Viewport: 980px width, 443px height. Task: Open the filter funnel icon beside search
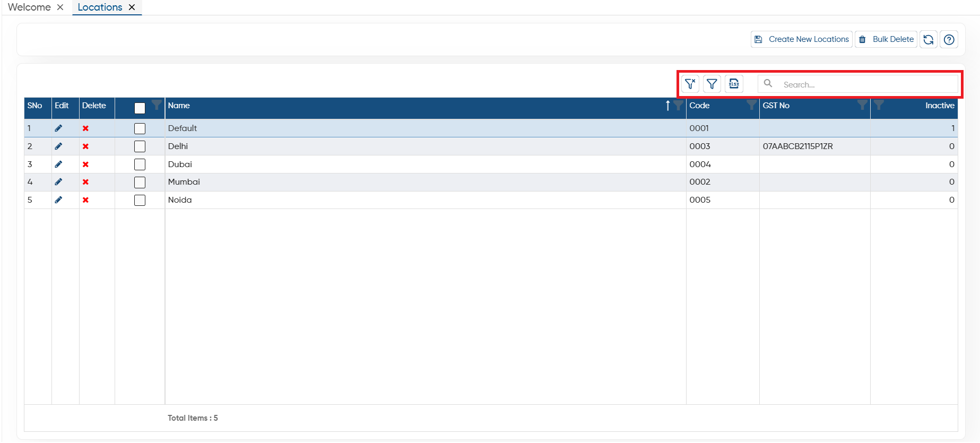click(712, 84)
